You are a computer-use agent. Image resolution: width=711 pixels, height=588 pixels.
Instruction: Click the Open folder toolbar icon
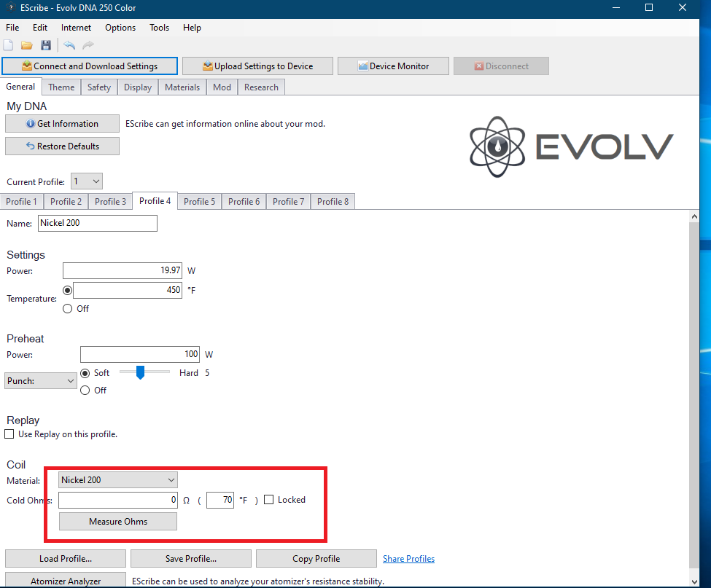pyautogui.click(x=27, y=45)
